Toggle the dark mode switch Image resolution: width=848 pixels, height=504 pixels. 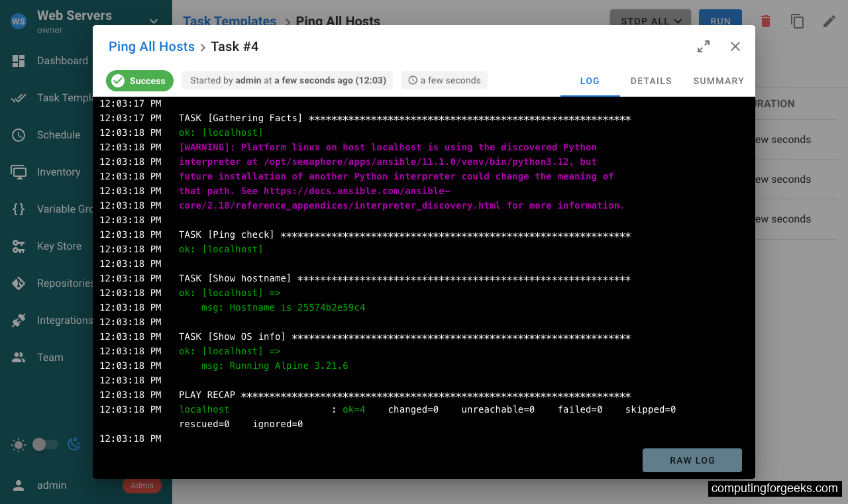[x=44, y=444]
